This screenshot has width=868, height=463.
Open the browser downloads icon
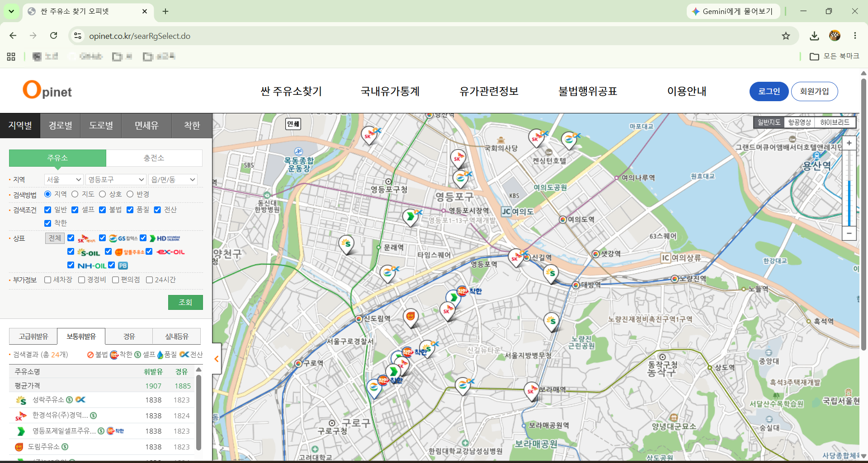pos(814,36)
